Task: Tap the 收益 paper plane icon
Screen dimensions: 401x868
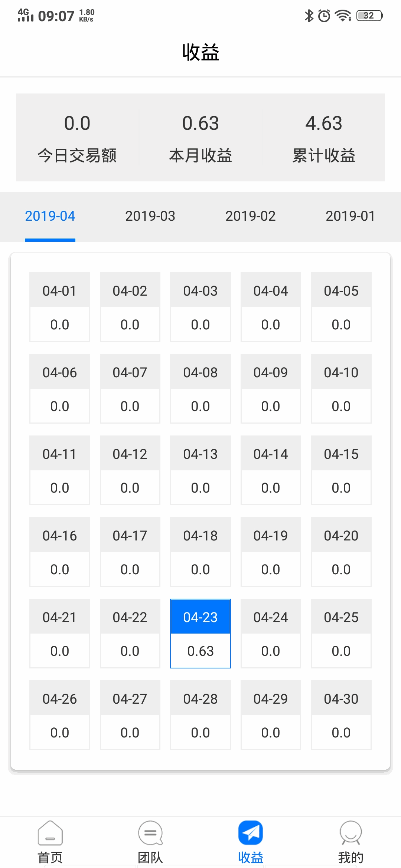Action: (251, 833)
